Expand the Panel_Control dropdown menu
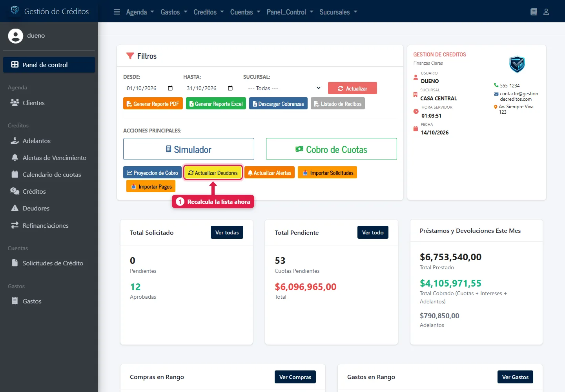Image resolution: width=565 pixels, height=392 pixels. pyautogui.click(x=290, y=12)
